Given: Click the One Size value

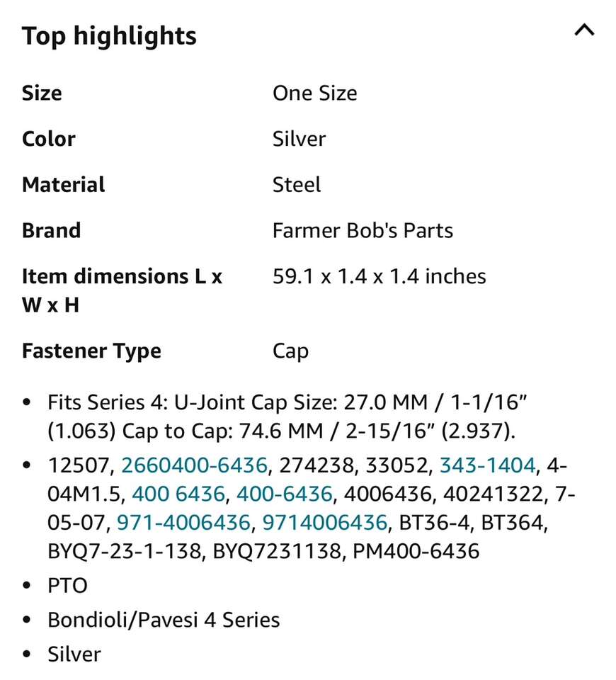Looking at the screenshot, I should (314, 93).
